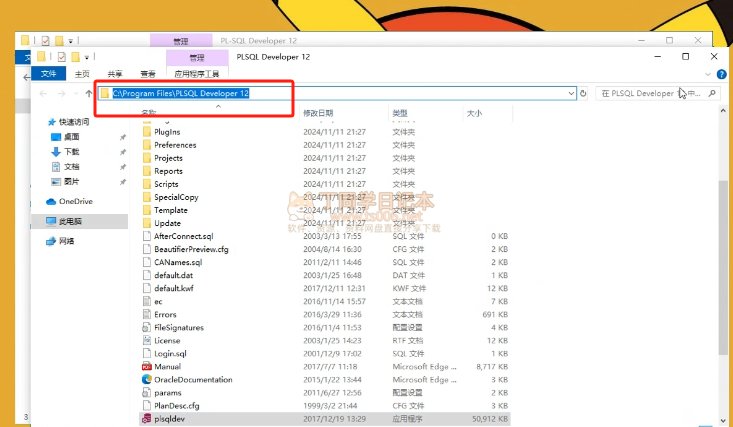Image resolution: width=733 pixels, height=427 pixels.
Task: Select the ec text file
Action: 158,302
